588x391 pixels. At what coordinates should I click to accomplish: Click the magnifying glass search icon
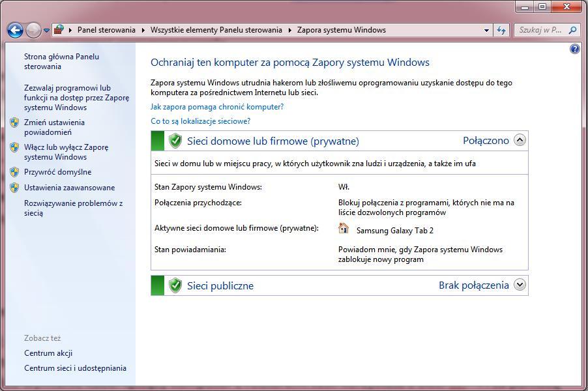point(572,30)
